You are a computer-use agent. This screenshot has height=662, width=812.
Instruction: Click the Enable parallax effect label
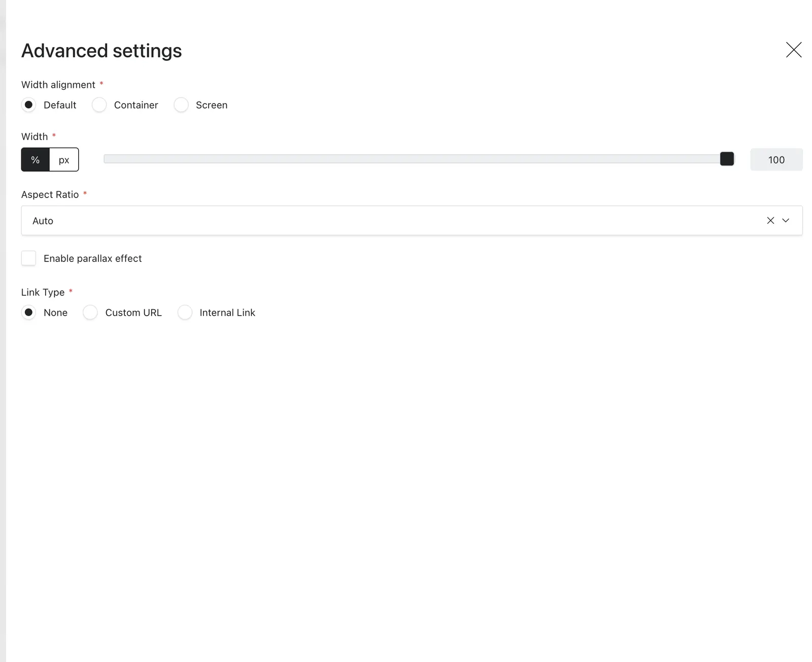coord(93,258)
